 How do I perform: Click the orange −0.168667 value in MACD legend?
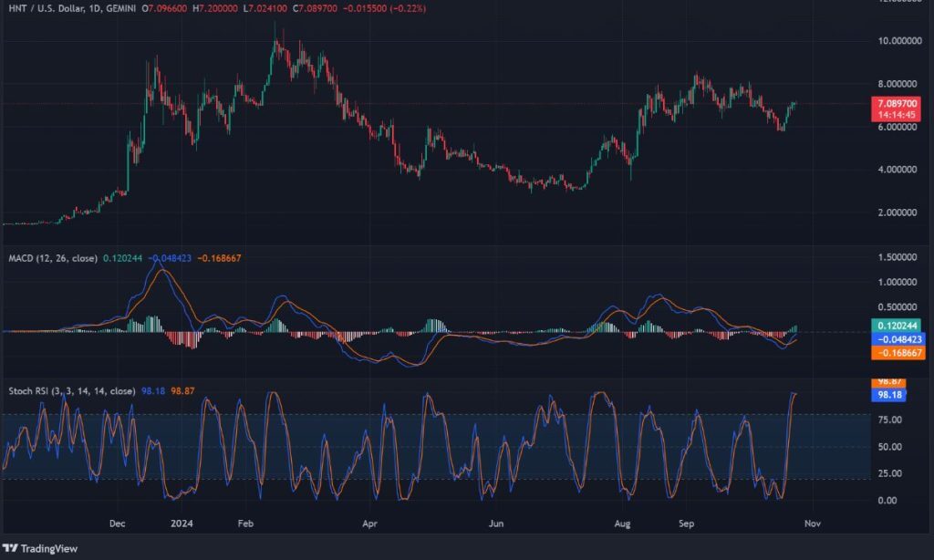219,258
